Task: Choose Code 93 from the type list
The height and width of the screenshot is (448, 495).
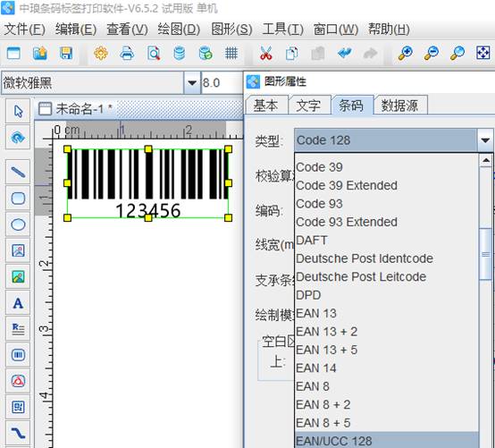Action: coord(387,204)
